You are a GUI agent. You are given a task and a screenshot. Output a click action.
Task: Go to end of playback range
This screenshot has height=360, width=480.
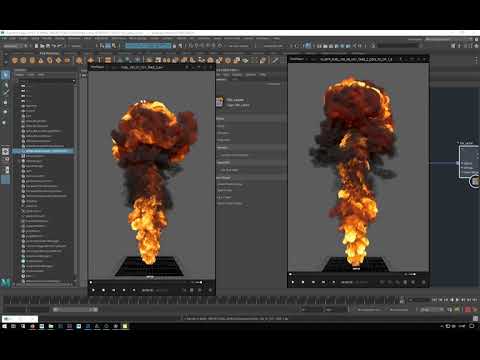point(475,300)
